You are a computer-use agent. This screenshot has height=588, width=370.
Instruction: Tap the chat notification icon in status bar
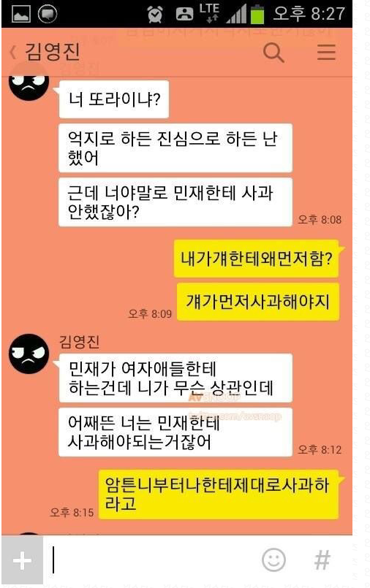pyautogui.click(x=48, y=15)
